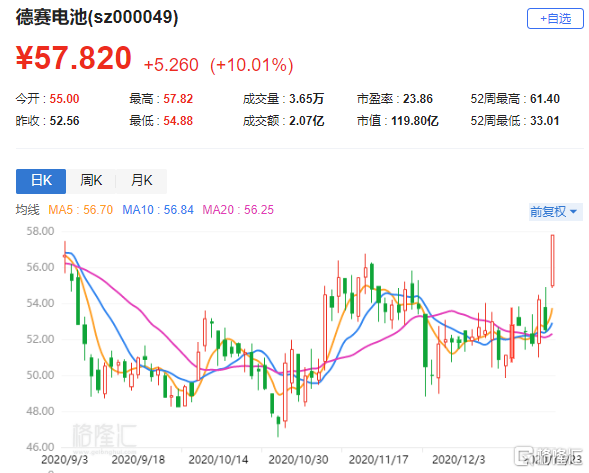Switch to the 月K monthly chart tab
Screen dimensions: 589x473
coord(141,181)
